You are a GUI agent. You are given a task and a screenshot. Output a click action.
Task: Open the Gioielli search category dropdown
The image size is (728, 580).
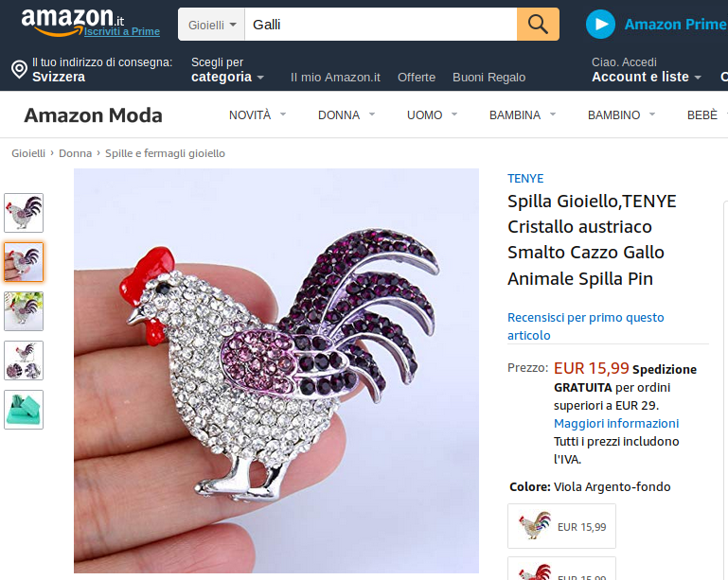coord(212,25)
